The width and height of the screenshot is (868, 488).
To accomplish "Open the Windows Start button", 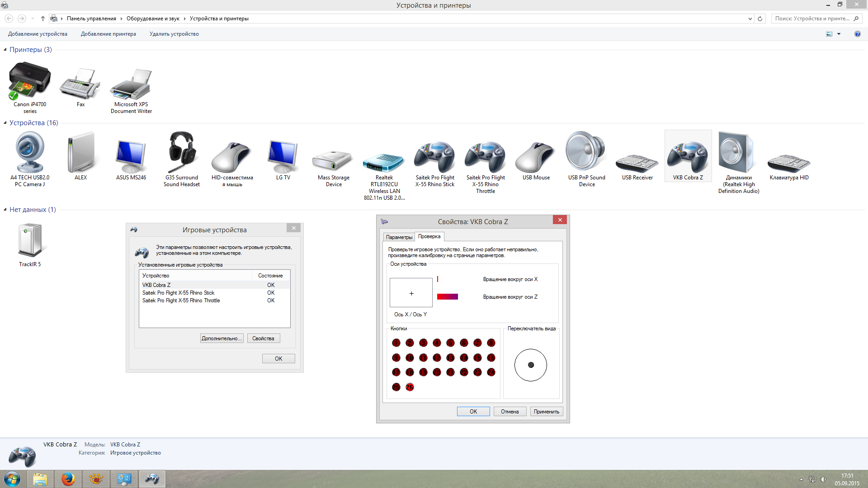I will (12, 479).
